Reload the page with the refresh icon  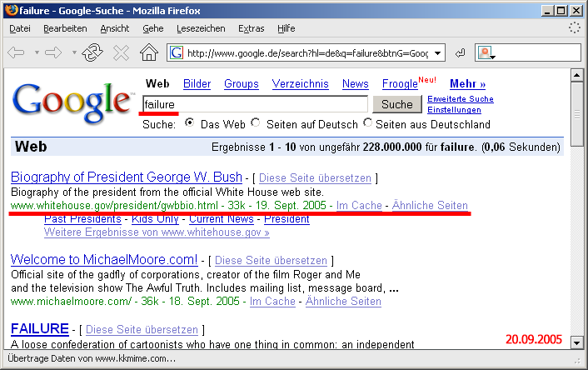[x=92, y=52]
